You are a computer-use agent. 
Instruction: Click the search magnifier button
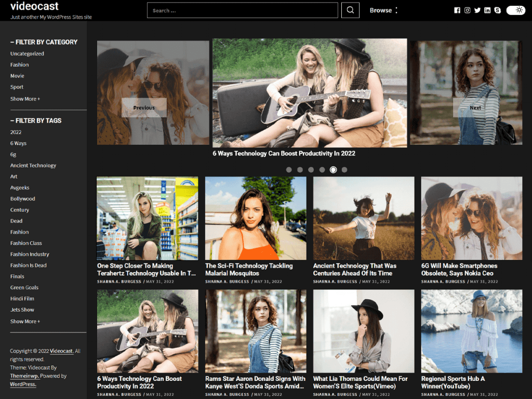[x=350, y=10]
